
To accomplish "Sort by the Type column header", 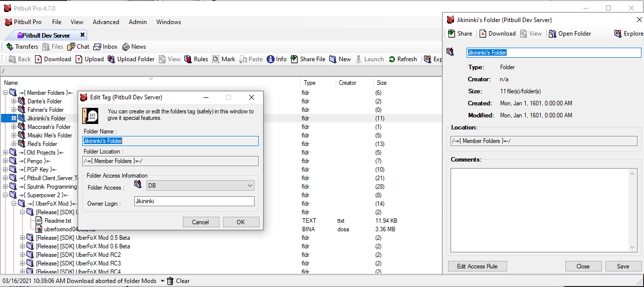I will (x=318, y=83).
